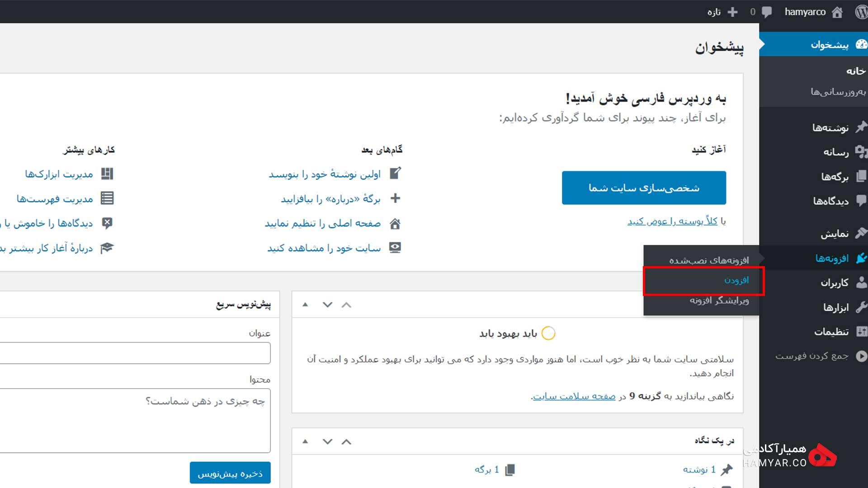The width and height of the screenshot is (868, 488).
Task: Click the Plugins plug icon in sidebar
Action: point(861,258)
